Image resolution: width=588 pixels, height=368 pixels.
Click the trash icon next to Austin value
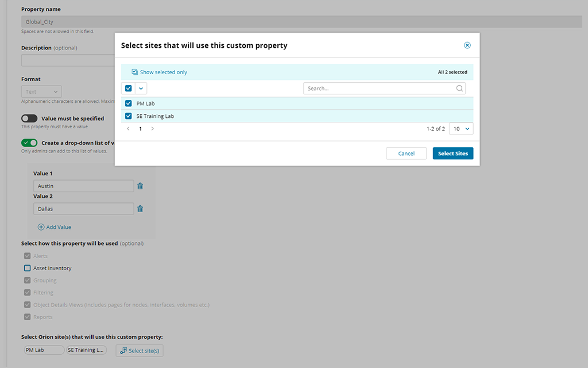click(140, 186)
